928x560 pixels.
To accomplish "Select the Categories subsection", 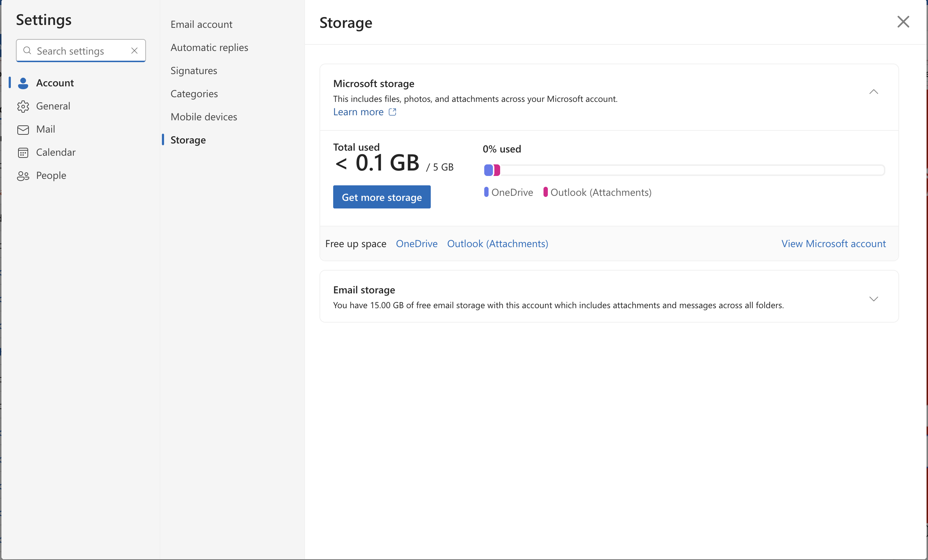I will [x=194, y=94].
